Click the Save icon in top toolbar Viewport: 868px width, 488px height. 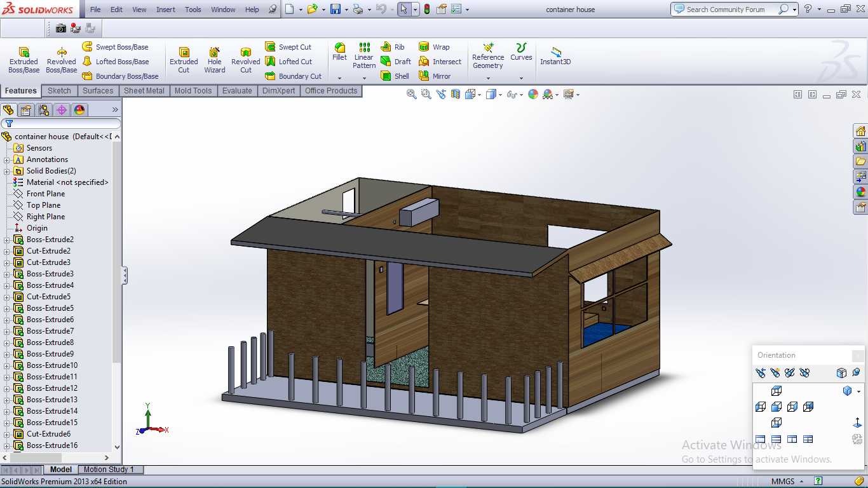coord(335,10)
